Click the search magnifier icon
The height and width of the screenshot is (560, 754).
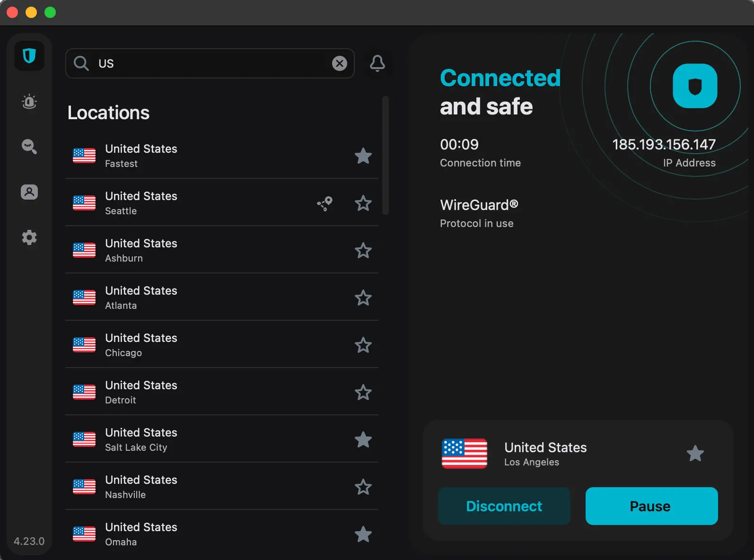click(x=81, y=63)
